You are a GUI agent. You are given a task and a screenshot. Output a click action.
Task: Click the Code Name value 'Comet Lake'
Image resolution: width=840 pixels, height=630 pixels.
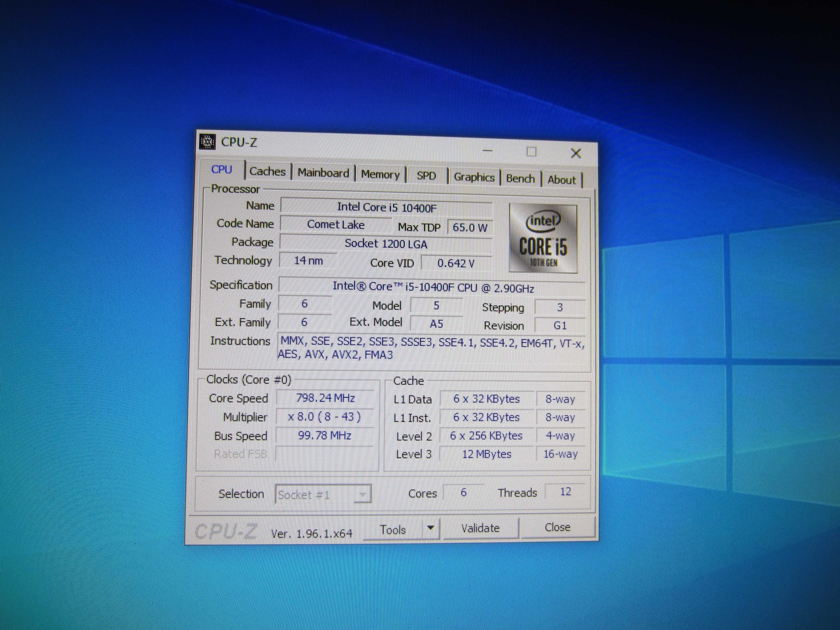pos(336,224)
